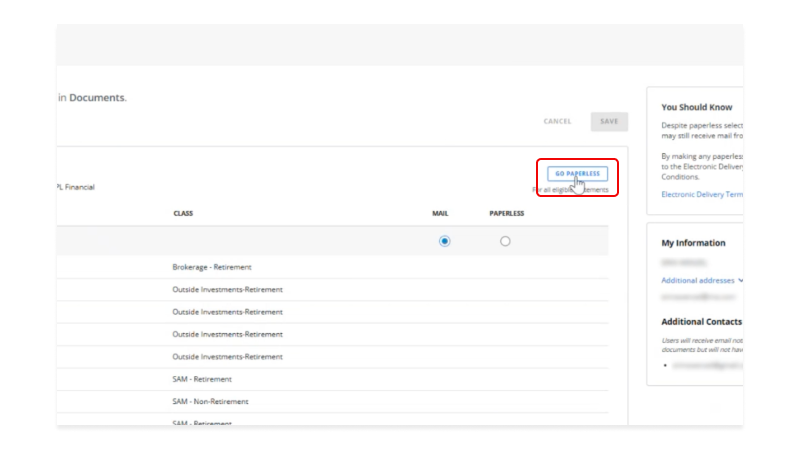Image resolution: width=800 pixels, height=450 pixels.
Task: Click the greyed-out SAVE button
Action: coord(609,121)
